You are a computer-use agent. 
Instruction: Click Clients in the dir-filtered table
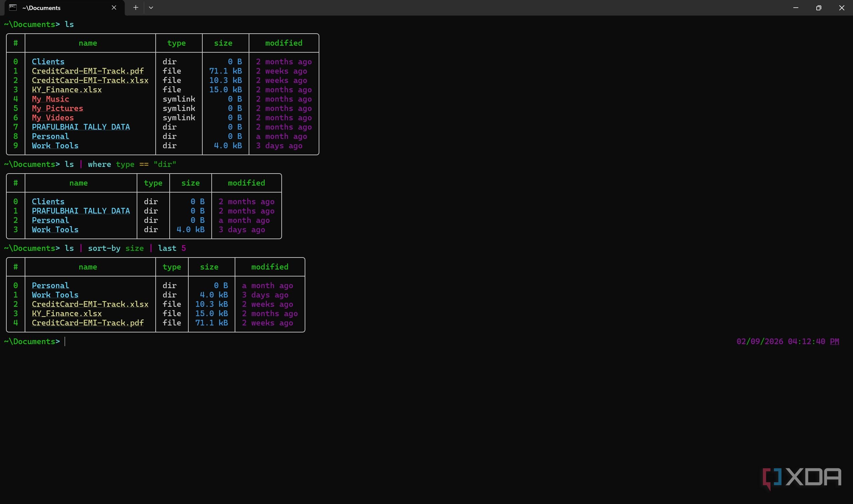coord(48,202)
